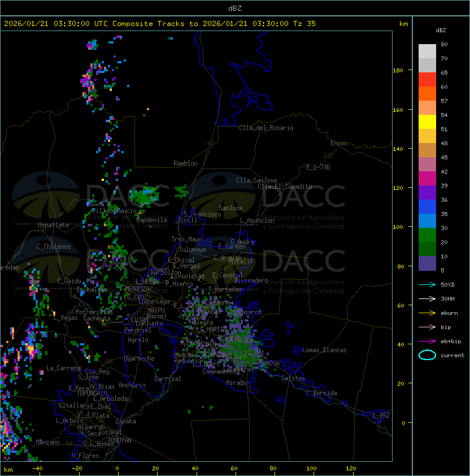Select the Encon label on the map
Image resolution: width=470 pixels, height=476 pixels.
coord(339,143)
